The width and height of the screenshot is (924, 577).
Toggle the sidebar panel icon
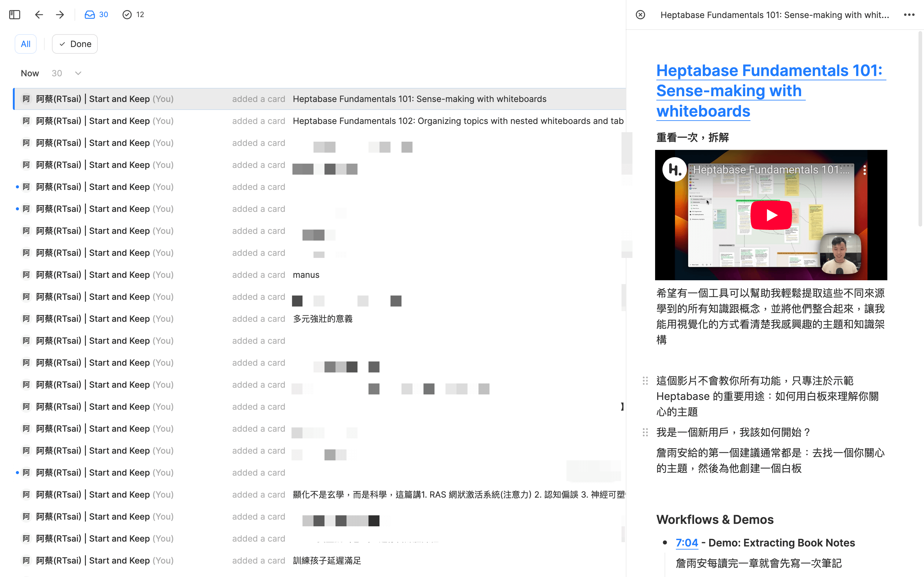pos(14,15)
